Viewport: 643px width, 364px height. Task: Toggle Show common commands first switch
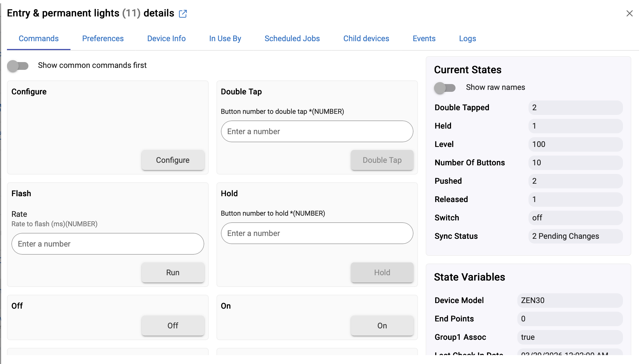(x=18, y=66)
